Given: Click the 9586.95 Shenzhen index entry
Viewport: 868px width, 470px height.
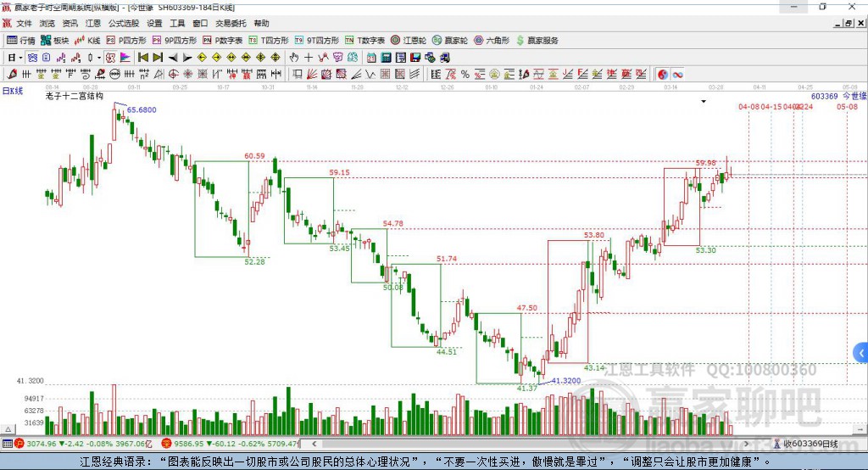Looking at the screenshot, I should click(x=231, y=444).
